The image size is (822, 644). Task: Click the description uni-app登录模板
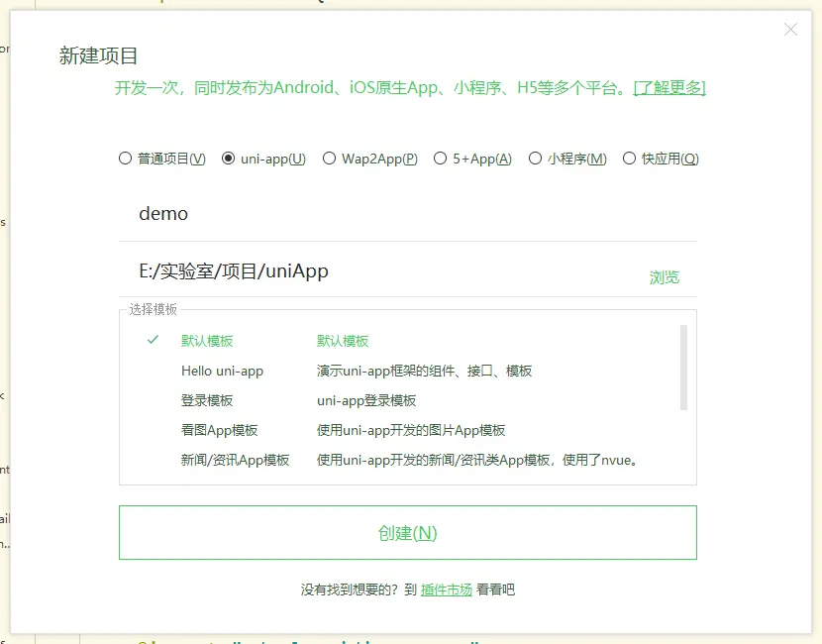pos(366,400)
